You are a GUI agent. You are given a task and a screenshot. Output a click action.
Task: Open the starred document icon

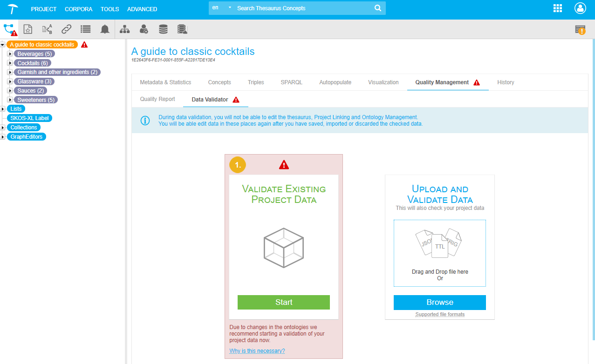28,29
